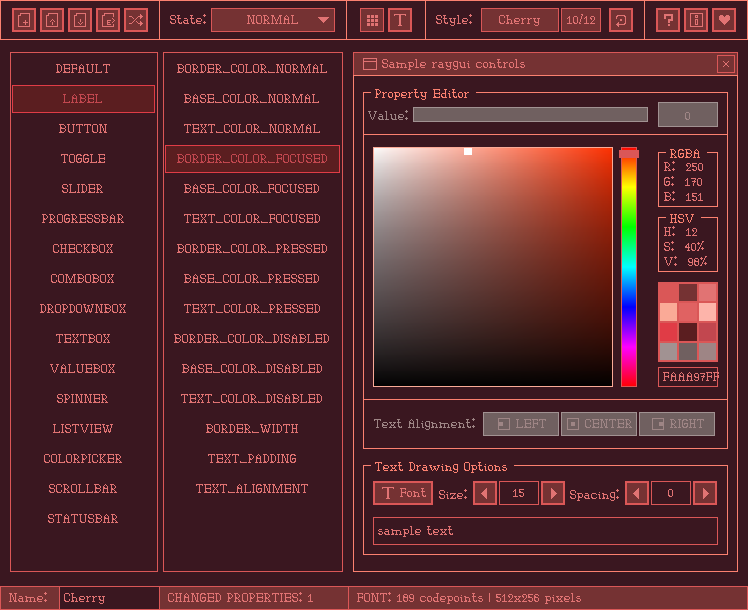This screenshot has height=610, width=748.
Task: Click the random style shuffle icon
Action: pos(136,20)
